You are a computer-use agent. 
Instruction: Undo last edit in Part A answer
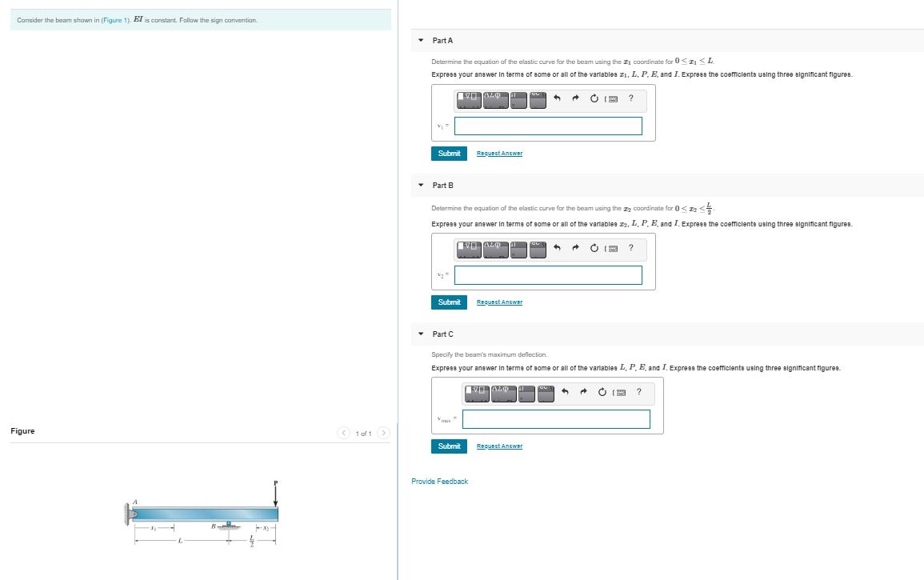click(x=557, y=98)
